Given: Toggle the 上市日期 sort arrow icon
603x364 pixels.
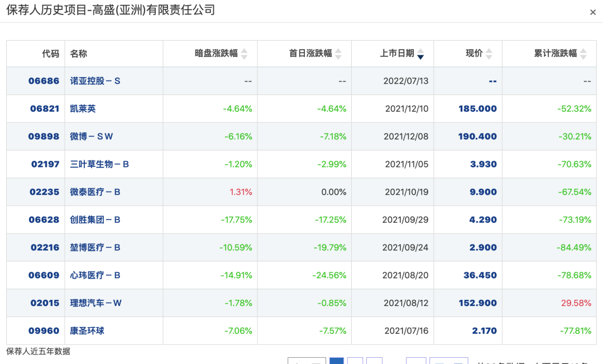Looking at the screenshot, I should [421, 54].
